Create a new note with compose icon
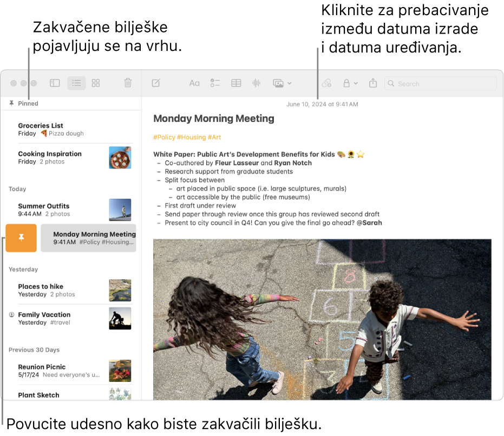The height and width of the screenshot is (436, 504). 156,83
